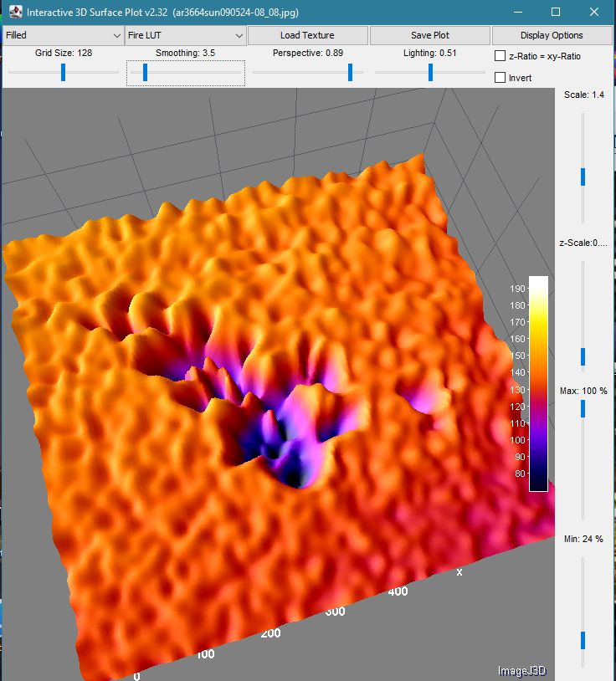Click the Max percentage slider handle
Screen dimensions: 616x681
[583, 408]
